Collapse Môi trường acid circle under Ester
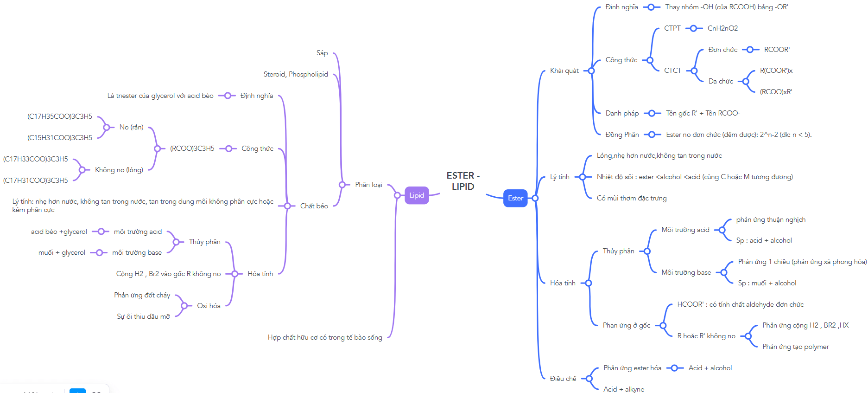The height and width of the screenshot is (393, 868). point(722,230)
